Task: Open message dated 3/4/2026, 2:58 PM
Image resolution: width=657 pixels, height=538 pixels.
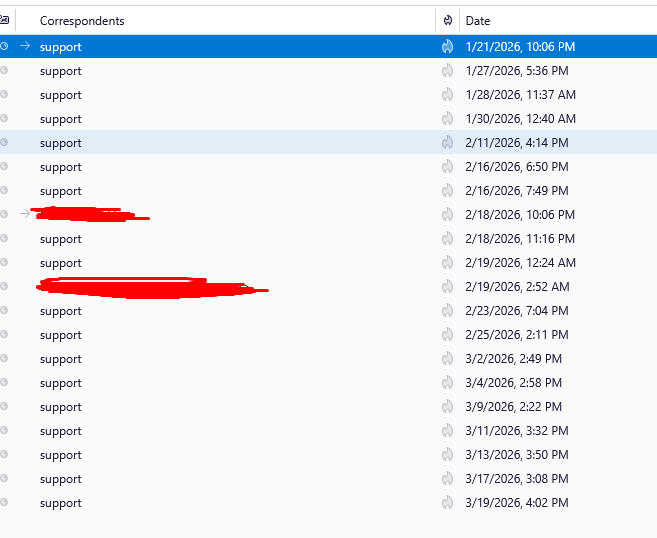Action: (328, 383)
